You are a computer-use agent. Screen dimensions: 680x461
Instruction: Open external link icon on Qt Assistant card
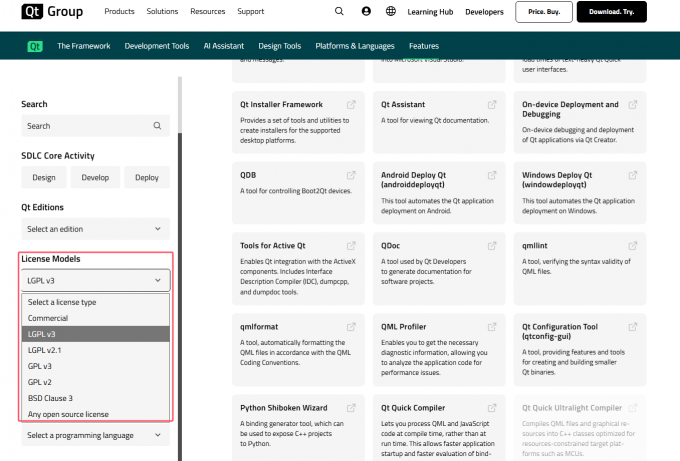pyautogui.click(x=491, y=104)
